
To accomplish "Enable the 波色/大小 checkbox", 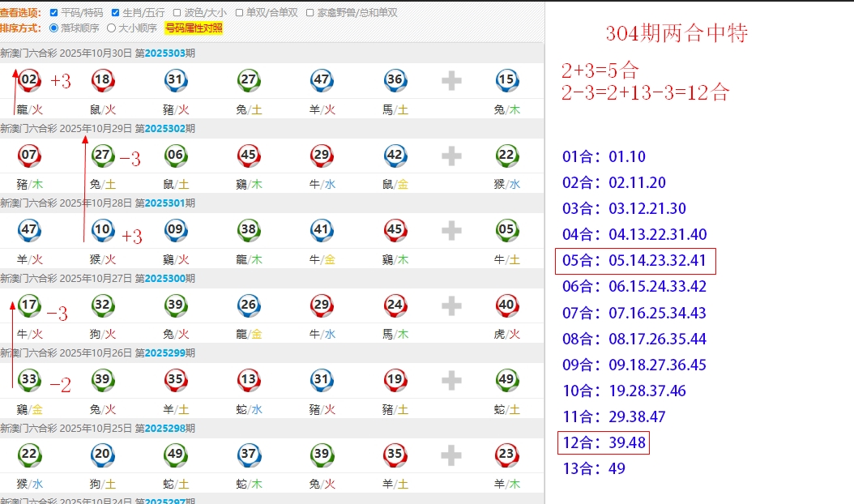I will tap(177, 13).
